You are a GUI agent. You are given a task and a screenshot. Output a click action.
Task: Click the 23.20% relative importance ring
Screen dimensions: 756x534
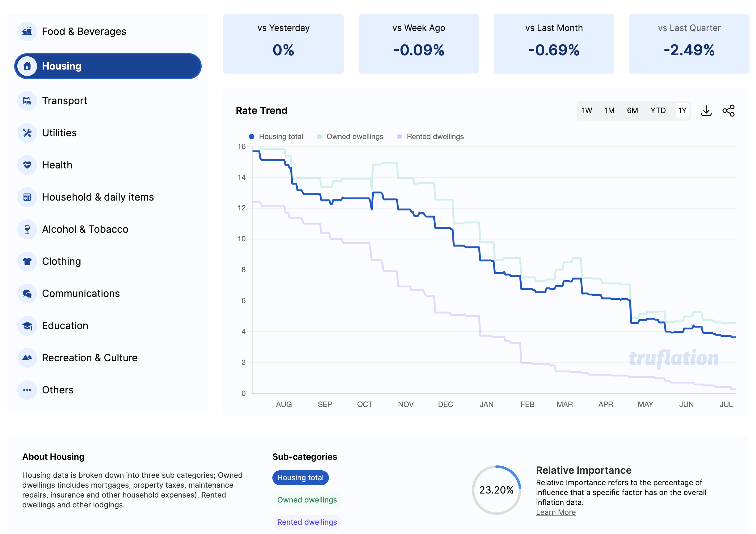(496, 490)
